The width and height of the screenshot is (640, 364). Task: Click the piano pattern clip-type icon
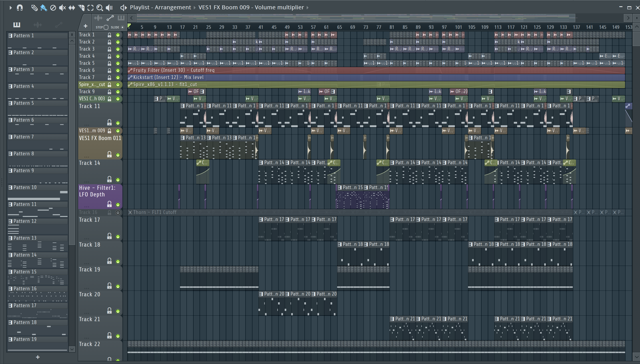[121, 18]
